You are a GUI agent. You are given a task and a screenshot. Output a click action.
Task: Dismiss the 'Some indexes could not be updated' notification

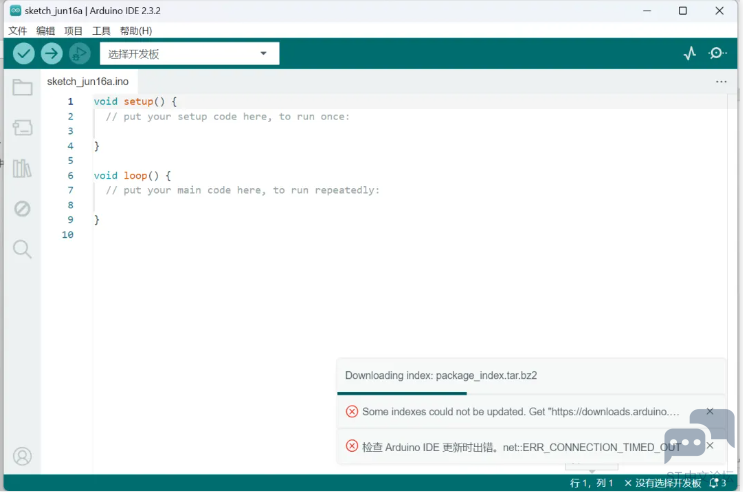[x=710, y=411]
